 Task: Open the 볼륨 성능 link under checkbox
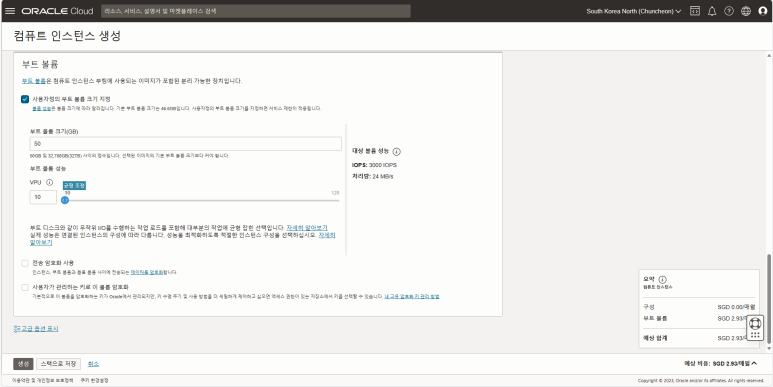click(41, 108)
